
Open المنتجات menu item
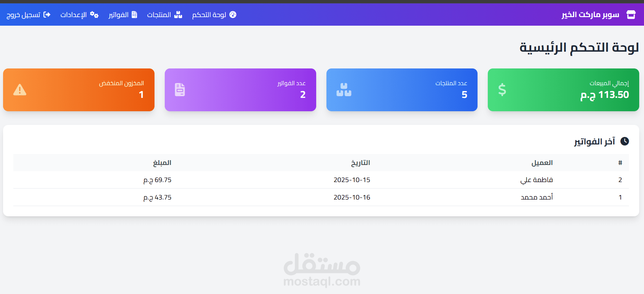click(x=165, y=14)
